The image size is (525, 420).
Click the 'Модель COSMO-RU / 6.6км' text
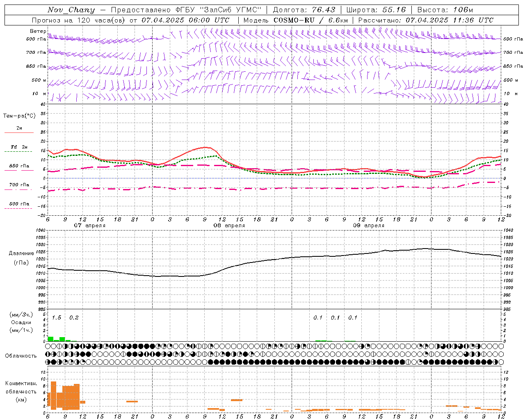[x=295, y=20]
